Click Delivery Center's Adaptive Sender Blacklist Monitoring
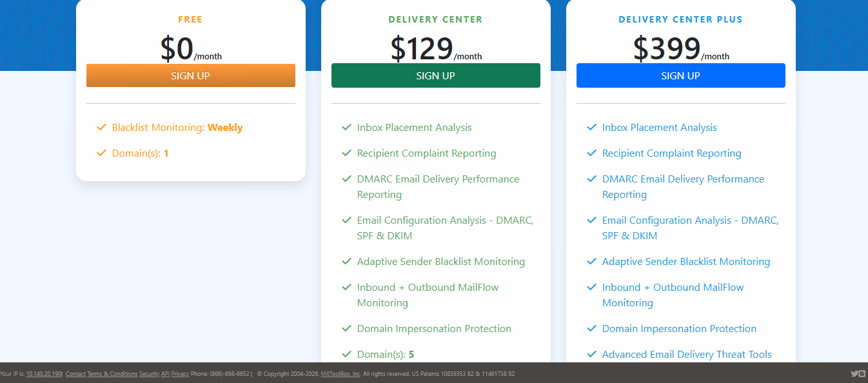The width and height of the screenshot is (868, 383). [441, 262]
